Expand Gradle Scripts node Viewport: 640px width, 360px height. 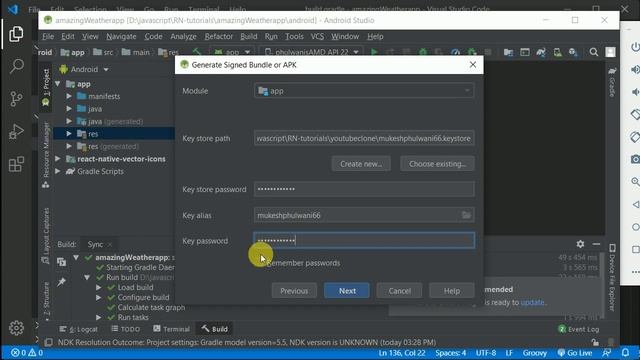[x=58, y=171]
